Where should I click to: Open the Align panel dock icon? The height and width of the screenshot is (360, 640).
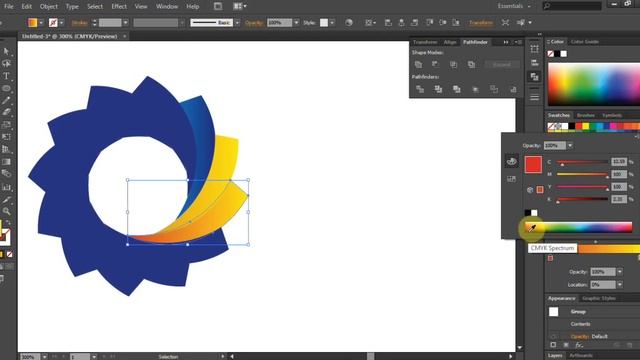coord(534,62)
